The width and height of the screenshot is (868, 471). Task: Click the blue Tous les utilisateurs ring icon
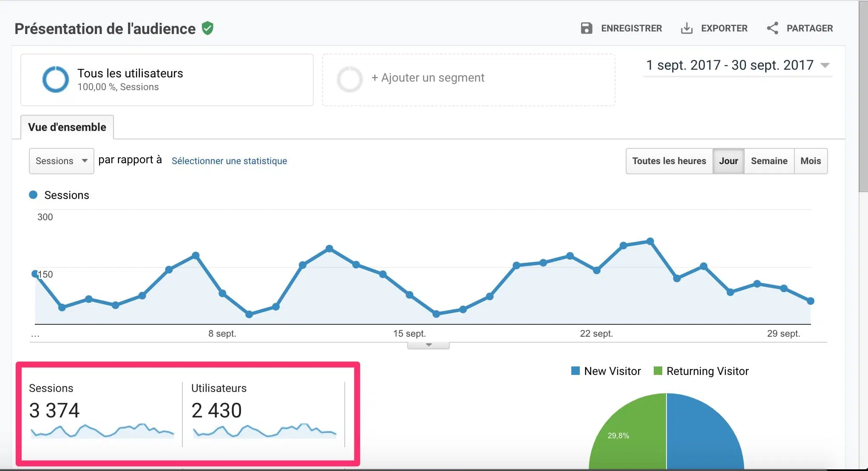coord(56,79)
